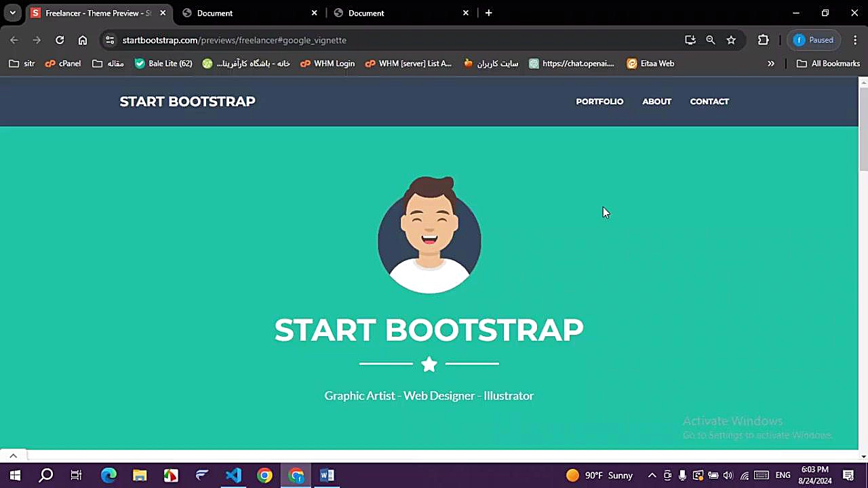The width and height of the screenshot is (868, 488).
Task: Open the 90°F Sunny weather widget
Action: click(599, 475)
